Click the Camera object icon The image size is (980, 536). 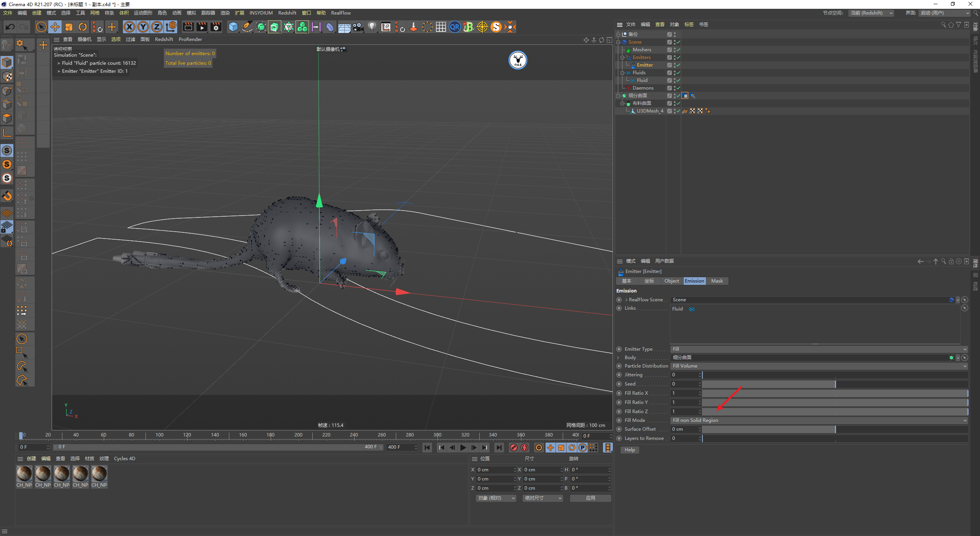point(358,27)
